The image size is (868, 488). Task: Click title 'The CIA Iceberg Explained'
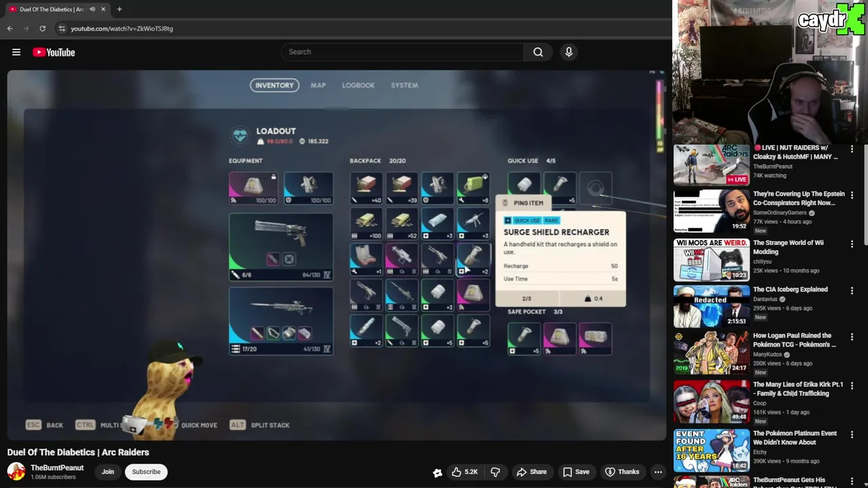[790, 289]
